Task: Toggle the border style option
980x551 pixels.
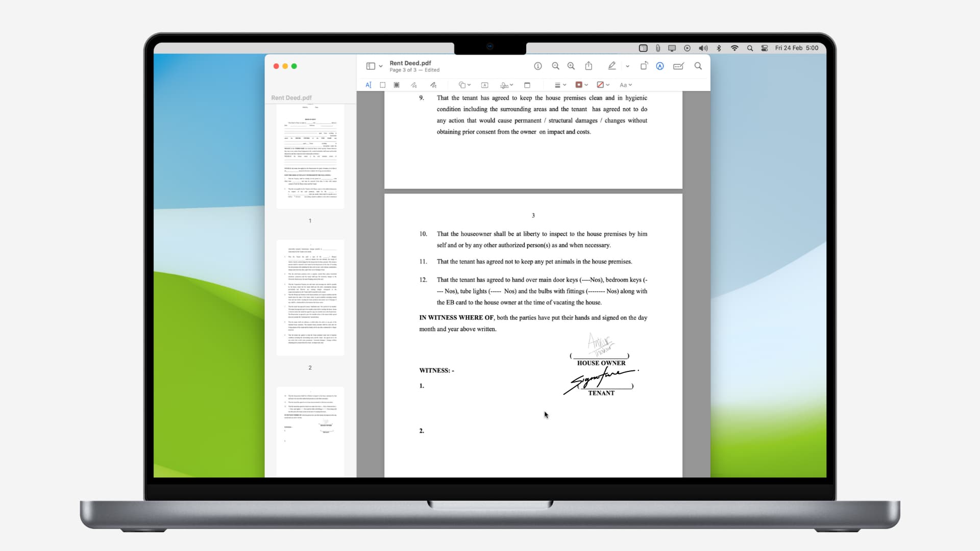Action: pyautogui.click(x=560, y=84)
